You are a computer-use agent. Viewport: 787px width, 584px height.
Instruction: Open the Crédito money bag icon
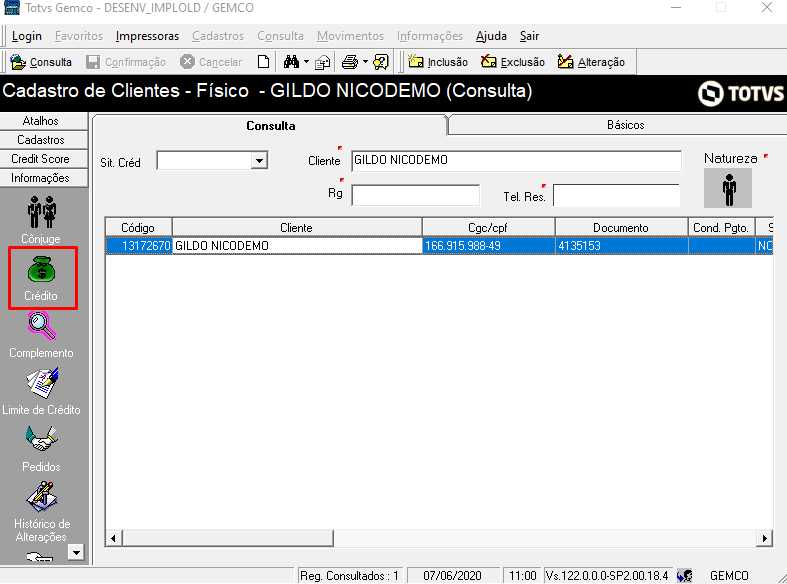(41, 269)
